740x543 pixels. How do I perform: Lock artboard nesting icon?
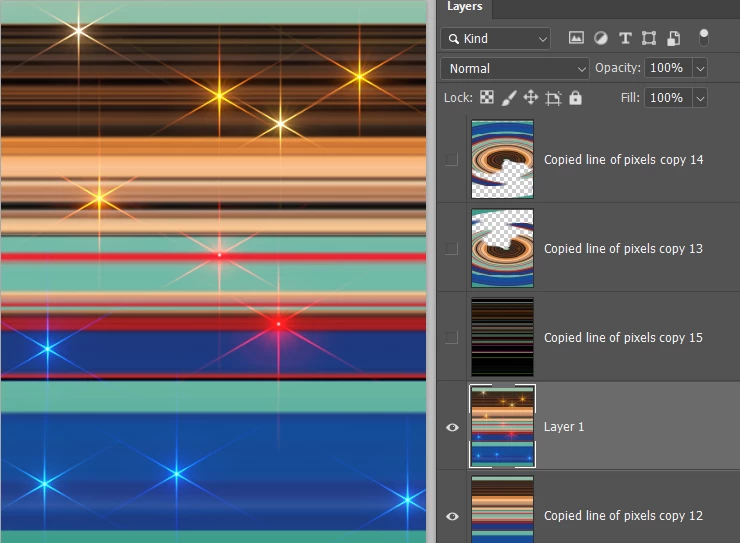(553, 98)
